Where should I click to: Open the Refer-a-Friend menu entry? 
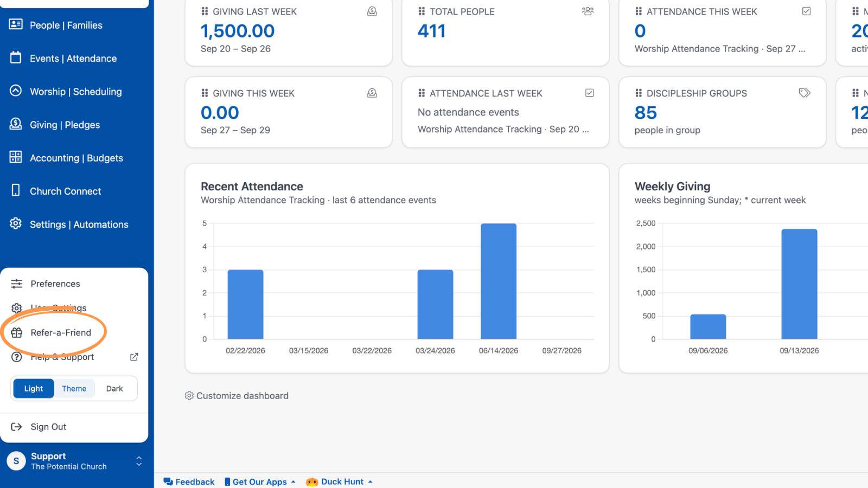pos(61,332)
